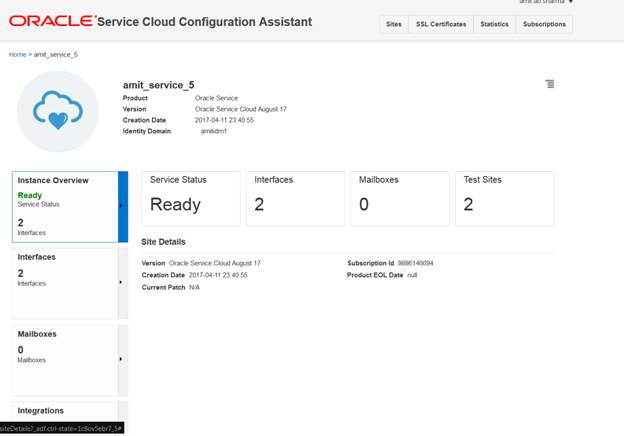Click header Creation Date value
The height and width of the screenshot is (436, 627).
tap(224, 120)
